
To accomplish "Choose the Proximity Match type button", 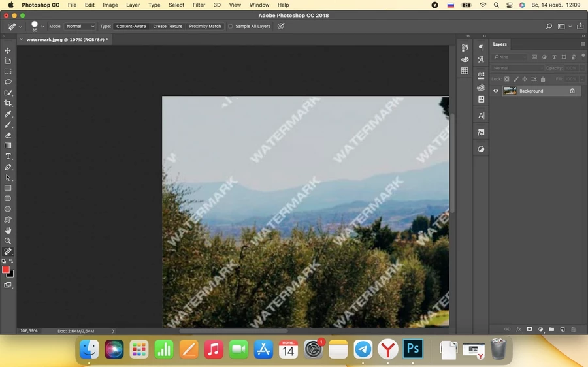I will tap(205, 27).
